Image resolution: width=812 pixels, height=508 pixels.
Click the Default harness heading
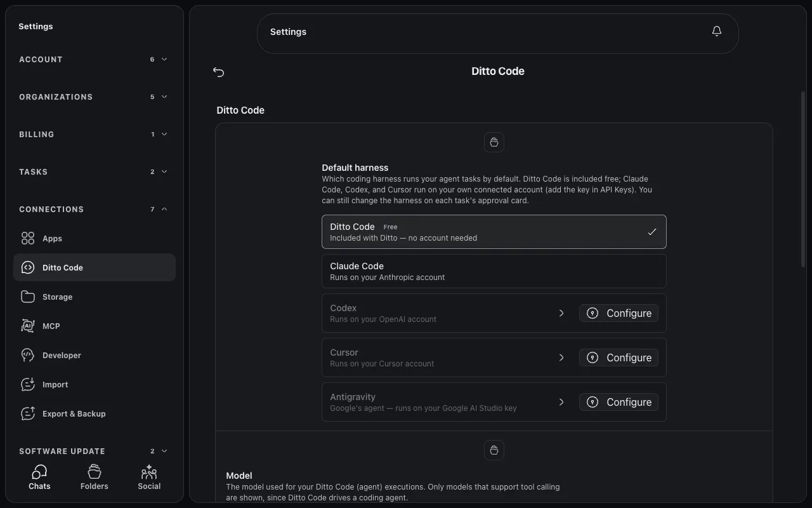click(x=355, y=168)
